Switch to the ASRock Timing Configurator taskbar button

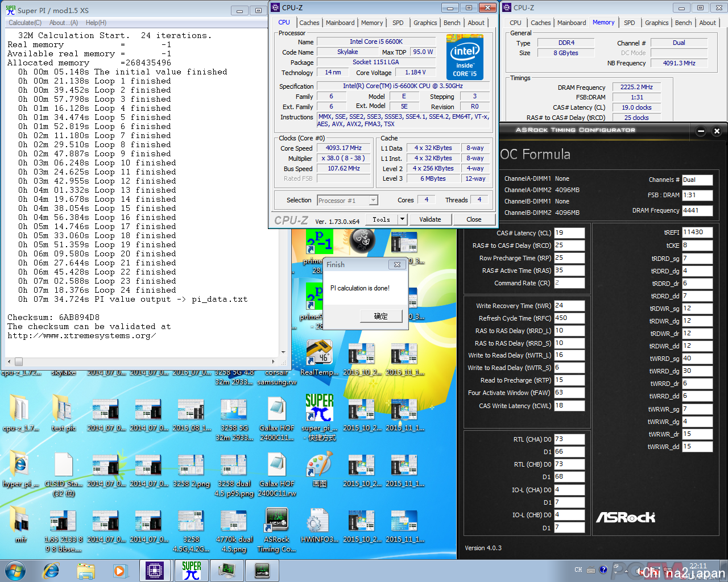pyautogui.click(x=262, y=570)
